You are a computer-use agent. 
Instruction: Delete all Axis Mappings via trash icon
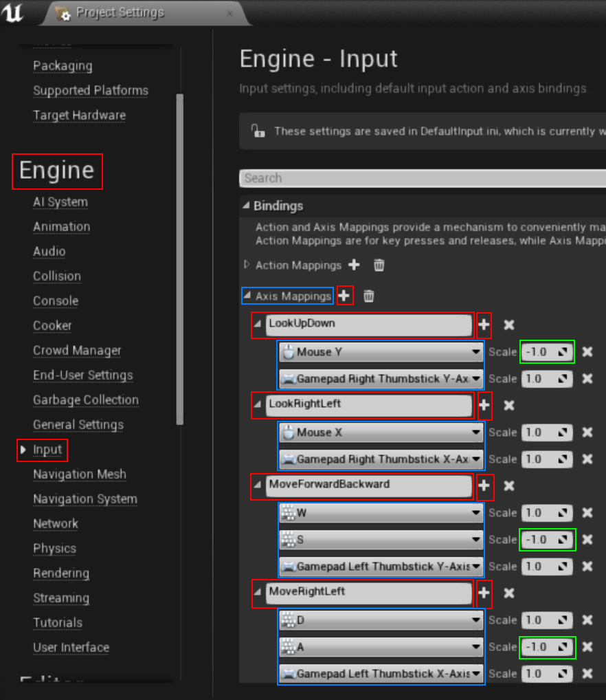(x=368, y=296)
